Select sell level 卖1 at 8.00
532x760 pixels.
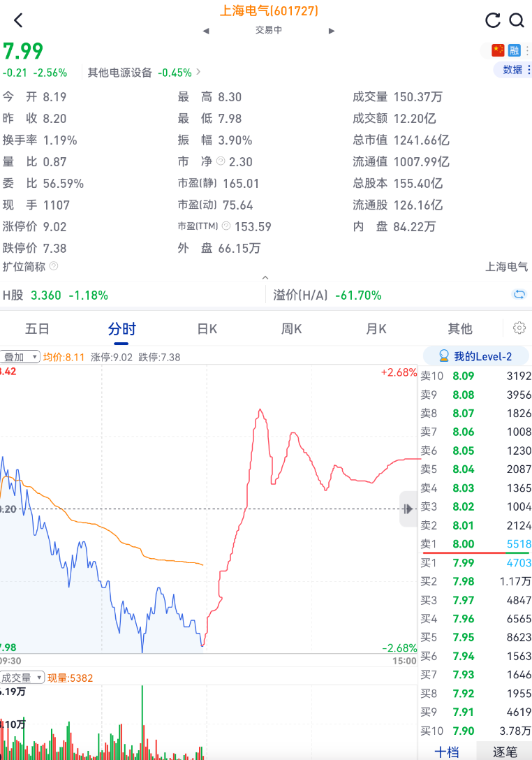[x=475, y=544]
